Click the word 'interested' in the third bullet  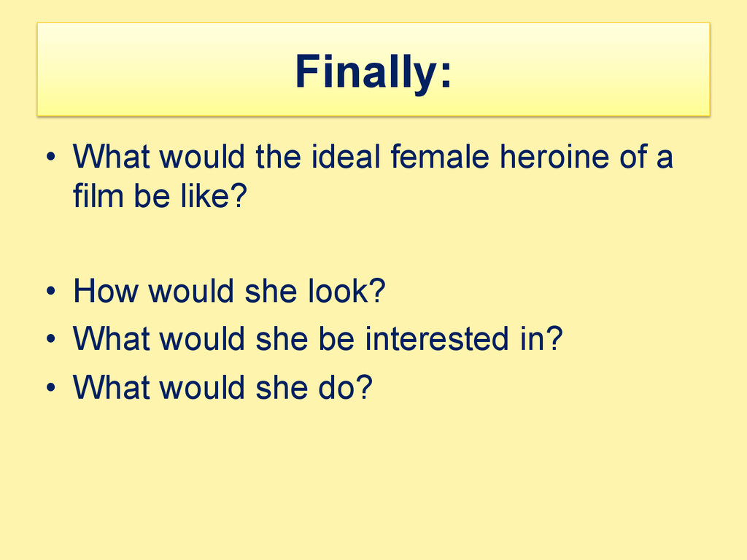coord(437,338)
